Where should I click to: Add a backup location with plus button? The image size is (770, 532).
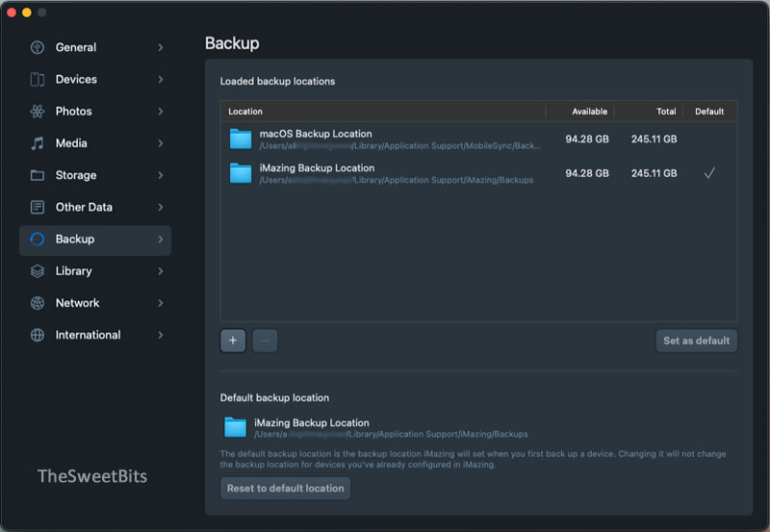(x=233, y=341)
